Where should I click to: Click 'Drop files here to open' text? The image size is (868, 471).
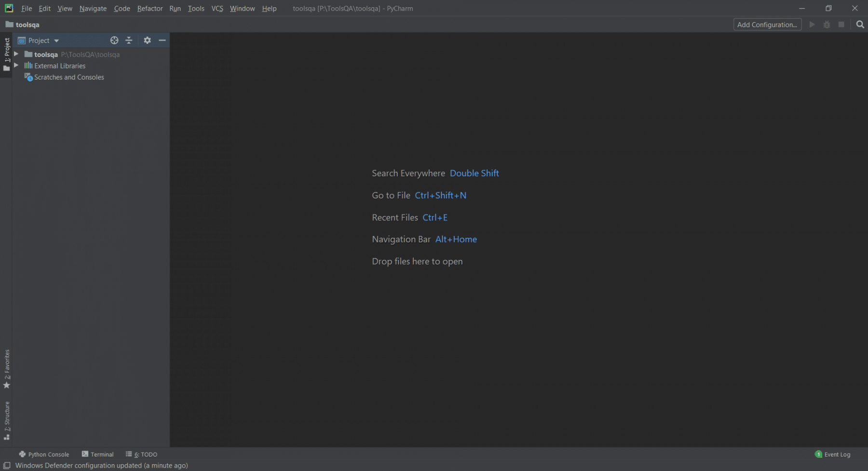[x=417, y=261]
